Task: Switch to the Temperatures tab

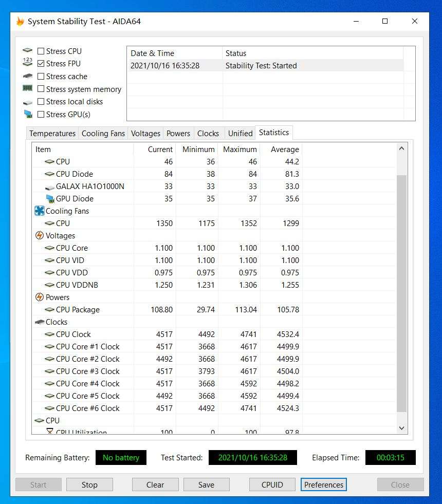Action: (x=52, y=134)
